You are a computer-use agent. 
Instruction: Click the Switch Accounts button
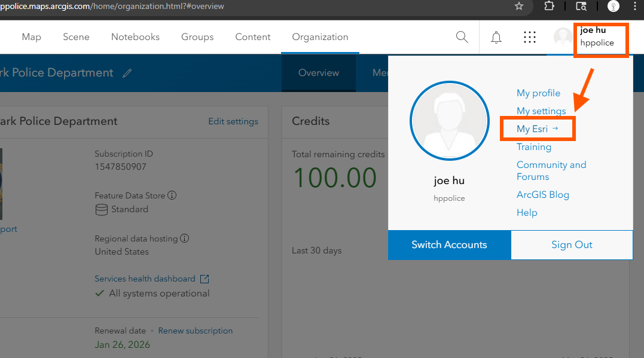(449, 244)
